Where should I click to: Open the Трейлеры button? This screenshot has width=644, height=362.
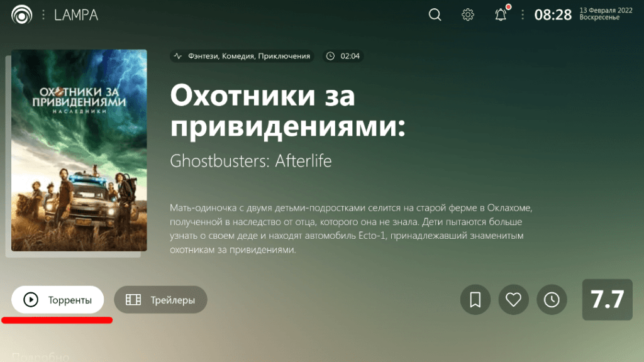pos(160,300)
